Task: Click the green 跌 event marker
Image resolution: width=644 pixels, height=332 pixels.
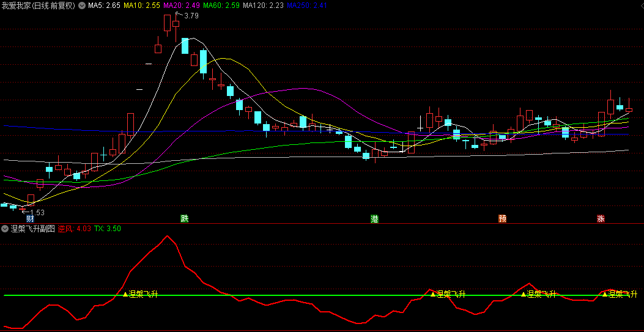Action: click(x=185, y=219)
